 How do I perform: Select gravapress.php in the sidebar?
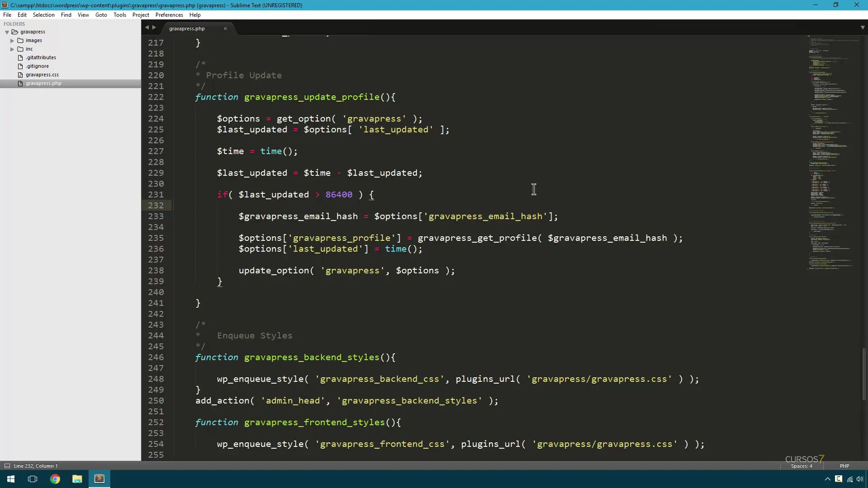[43, 83]
